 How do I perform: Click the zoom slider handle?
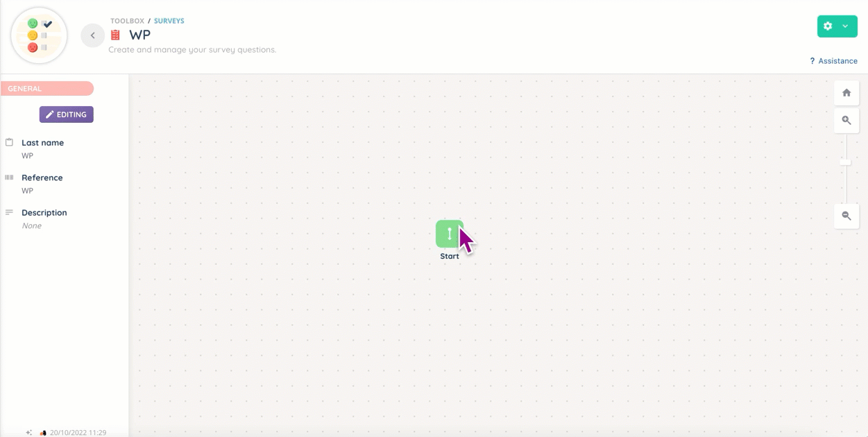(845, 162)
